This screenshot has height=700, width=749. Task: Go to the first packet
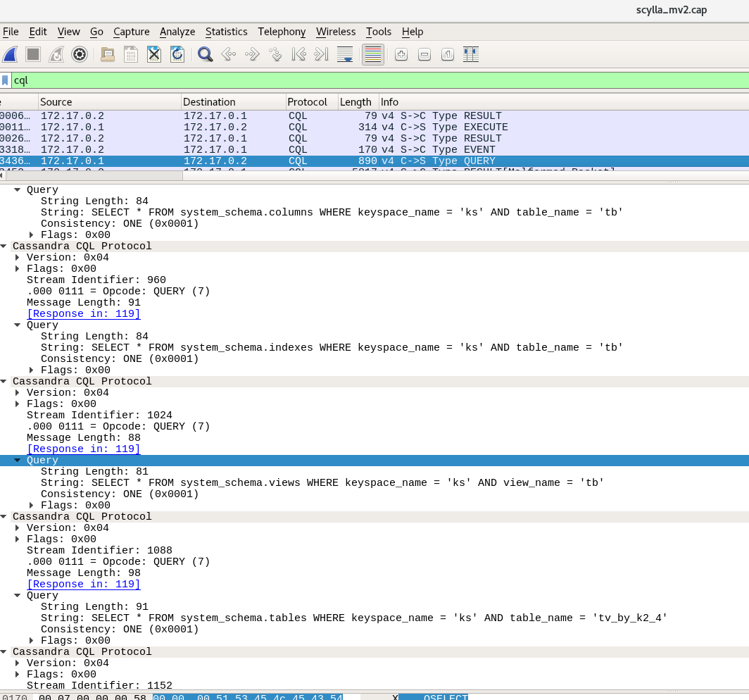point(298,54)
